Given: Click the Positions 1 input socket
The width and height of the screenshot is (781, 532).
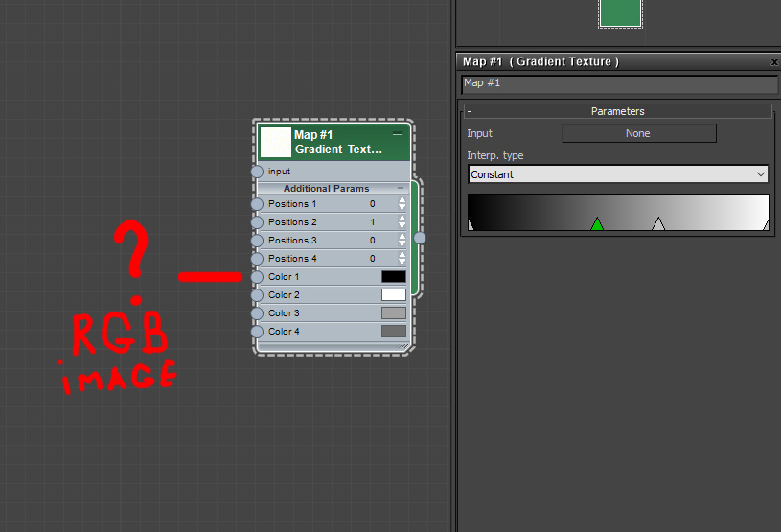Looking at the screenshot, I should coord(257,204).
